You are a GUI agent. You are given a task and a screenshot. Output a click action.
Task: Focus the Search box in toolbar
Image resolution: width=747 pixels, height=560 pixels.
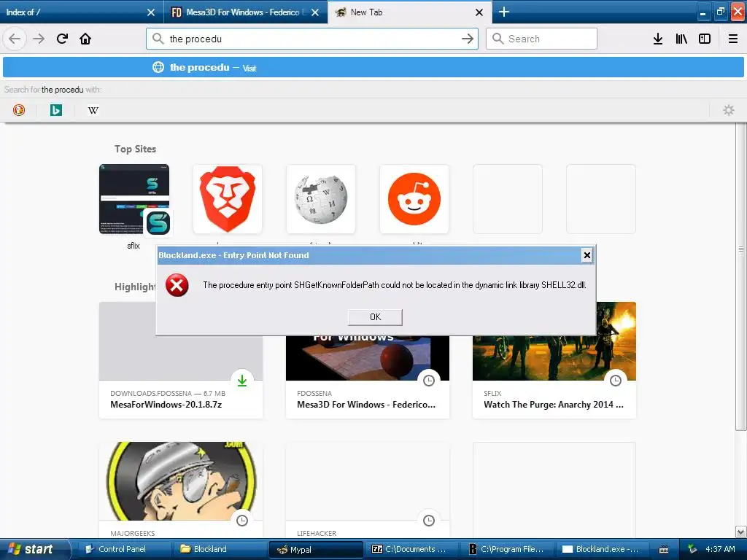541,39
